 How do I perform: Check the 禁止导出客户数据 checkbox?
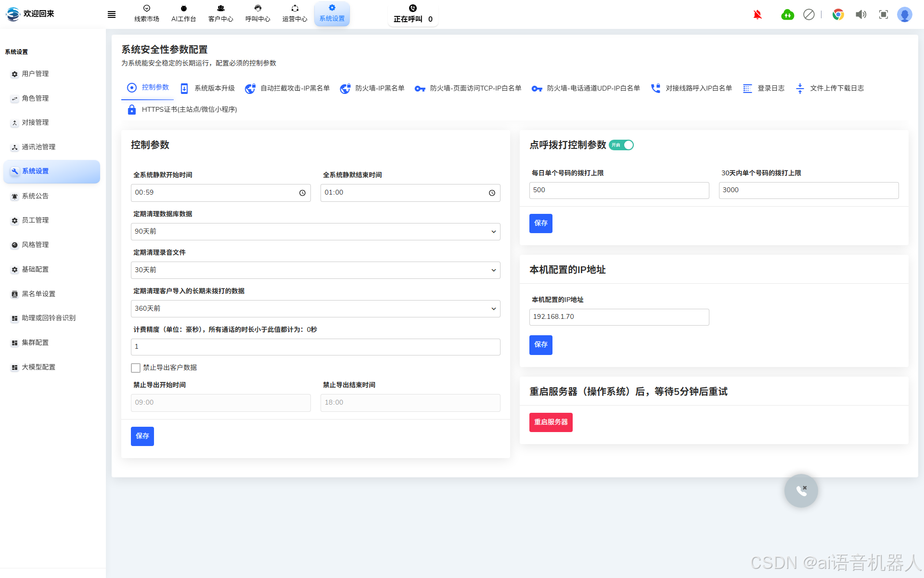coord(136,368)
